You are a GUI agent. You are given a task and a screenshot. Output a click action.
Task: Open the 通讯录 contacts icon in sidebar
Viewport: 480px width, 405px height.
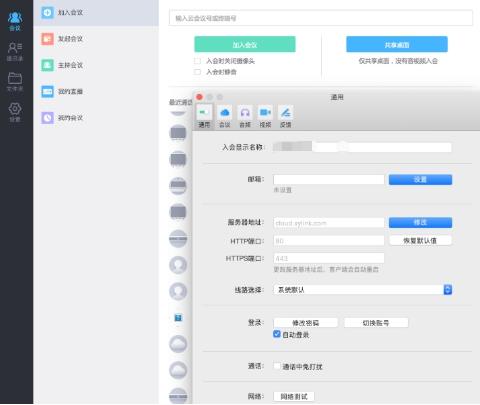coord(15,51)
